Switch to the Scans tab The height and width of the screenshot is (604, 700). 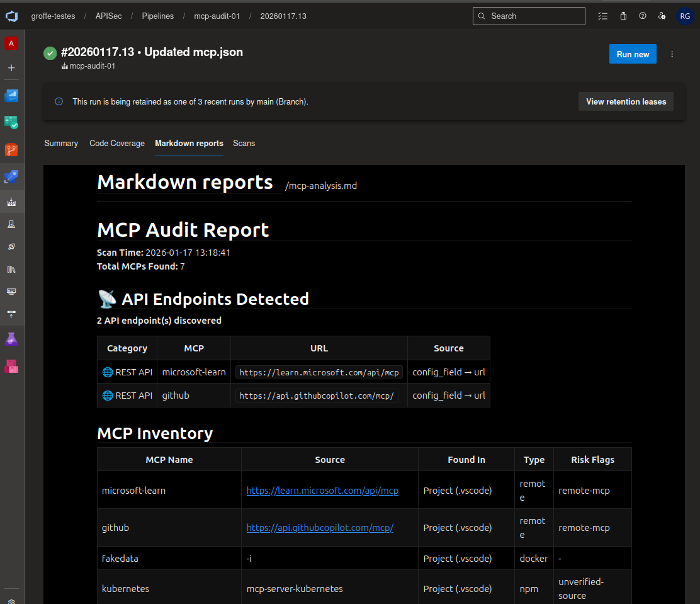tap(244, 144)
